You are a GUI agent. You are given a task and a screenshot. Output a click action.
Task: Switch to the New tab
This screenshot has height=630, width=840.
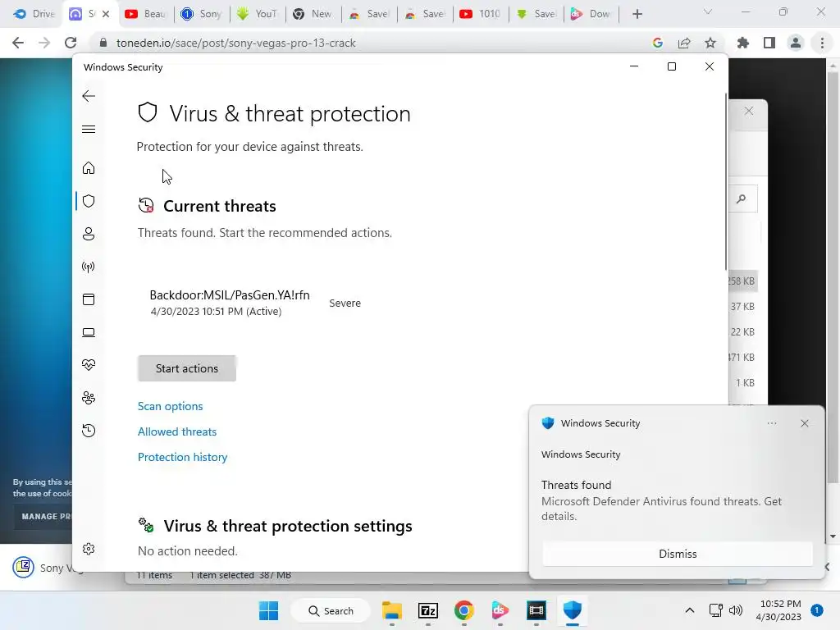pos(313,14)
